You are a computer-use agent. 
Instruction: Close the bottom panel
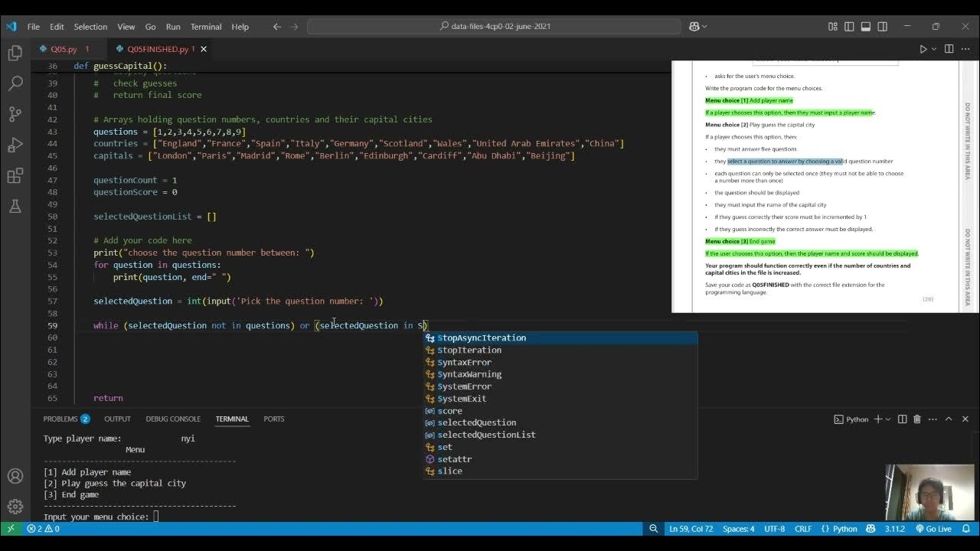(x=965, y=419)
